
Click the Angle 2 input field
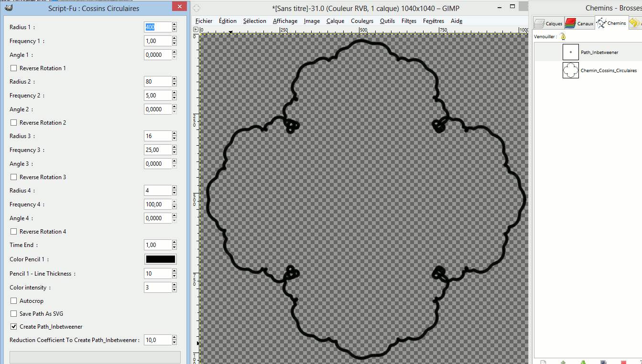tap(158, 109)
